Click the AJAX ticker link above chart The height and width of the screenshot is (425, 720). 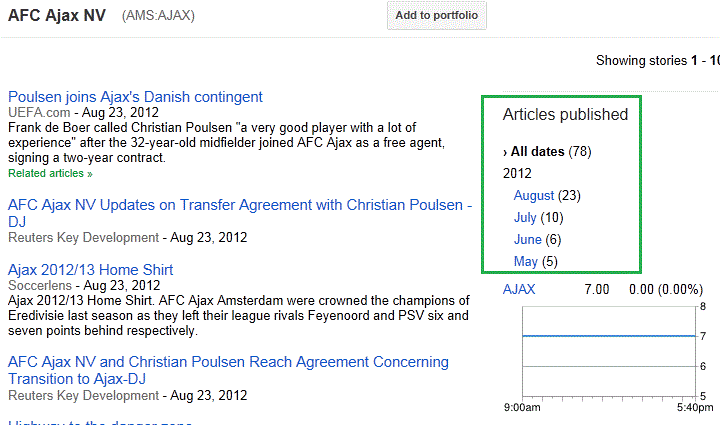(519, 290)
